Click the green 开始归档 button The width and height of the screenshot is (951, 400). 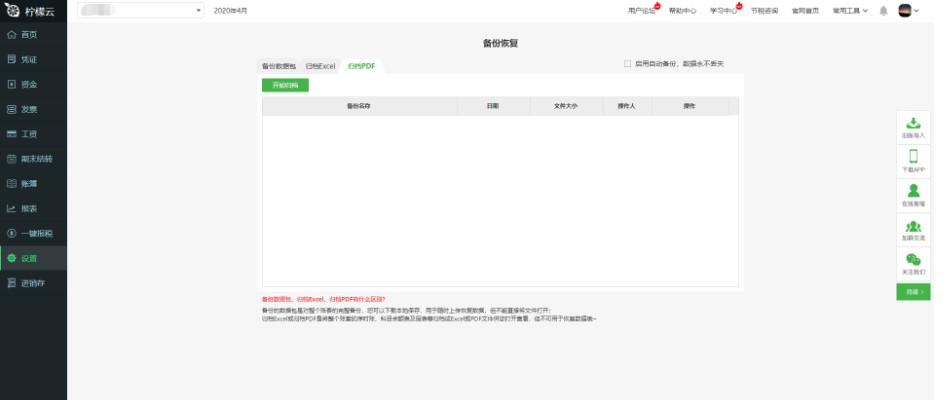click(285, 85)
